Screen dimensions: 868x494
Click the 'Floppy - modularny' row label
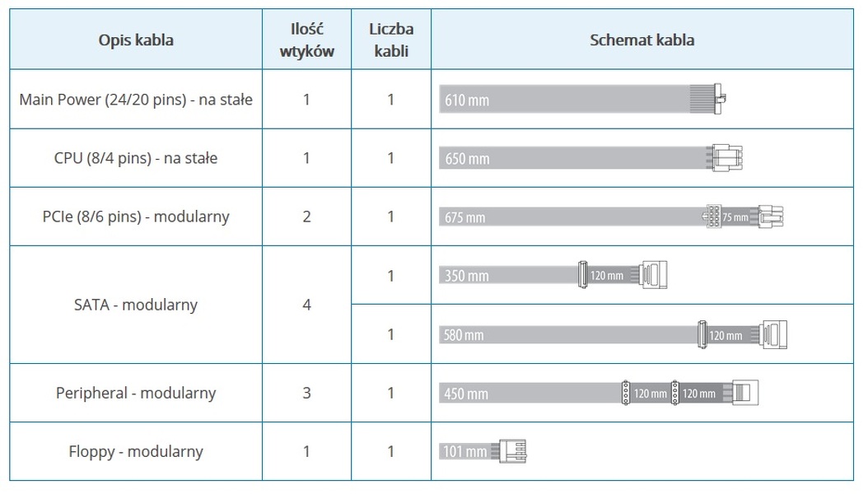coord(136,451)
